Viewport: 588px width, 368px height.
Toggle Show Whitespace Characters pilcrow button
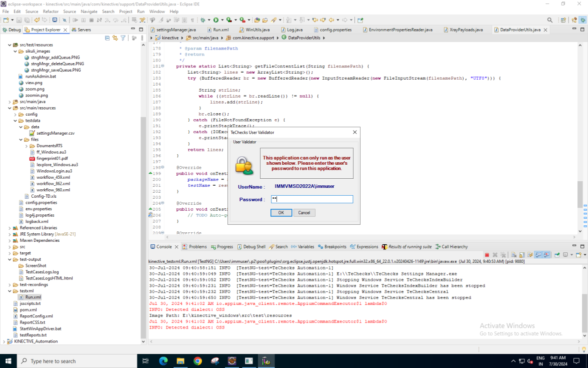(x=192, y=20)
